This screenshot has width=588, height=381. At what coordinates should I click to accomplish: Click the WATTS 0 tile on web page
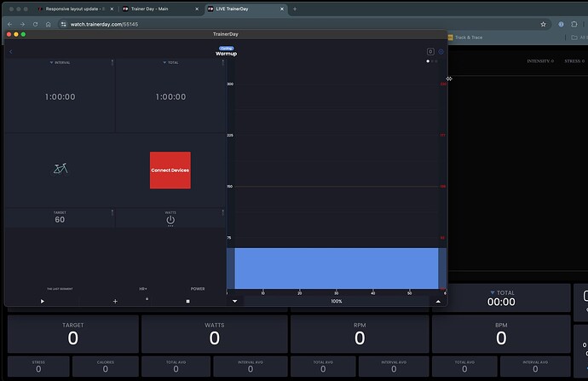point(215,334)
